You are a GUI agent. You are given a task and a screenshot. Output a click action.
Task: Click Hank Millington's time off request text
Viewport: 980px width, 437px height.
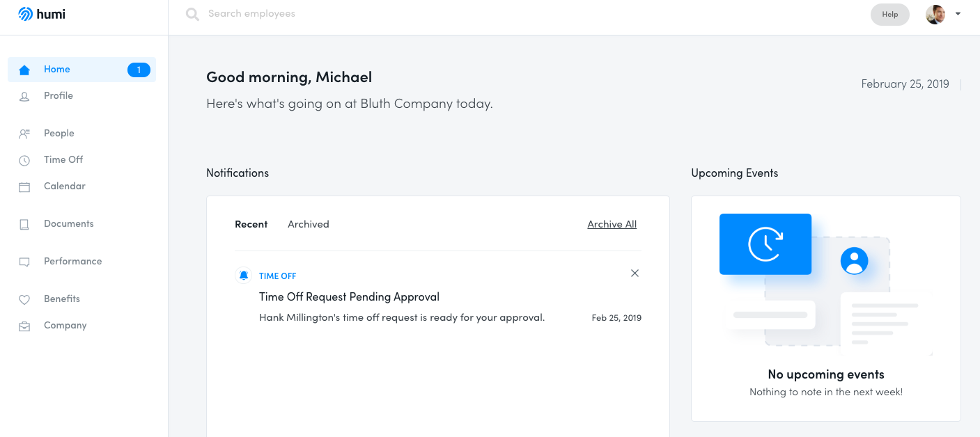(x=402, y=317)
